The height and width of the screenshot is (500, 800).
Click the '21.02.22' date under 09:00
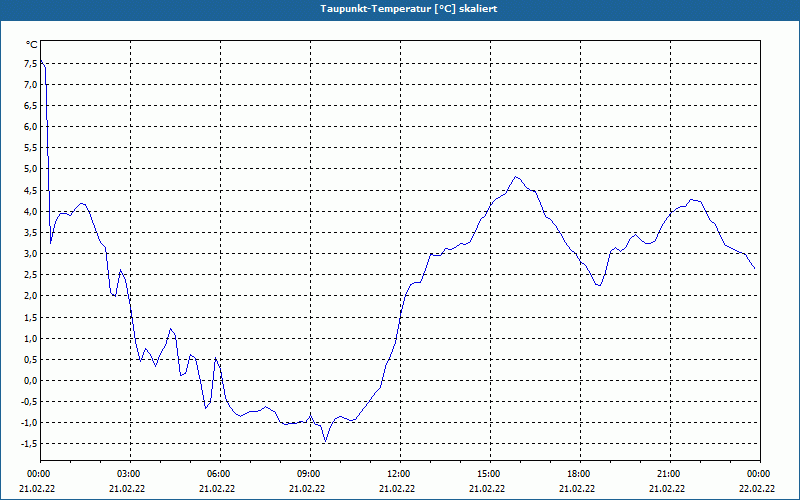click(x=307, y=489)
